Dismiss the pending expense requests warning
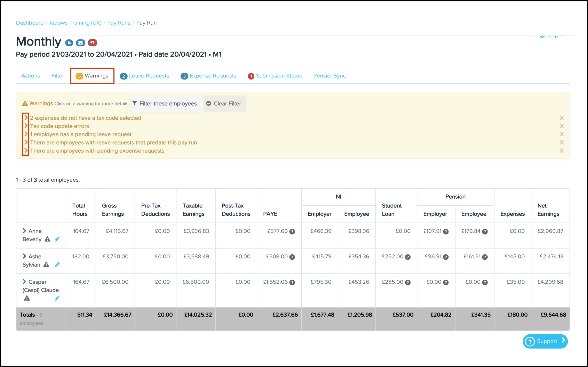 (x=562, y=151)
